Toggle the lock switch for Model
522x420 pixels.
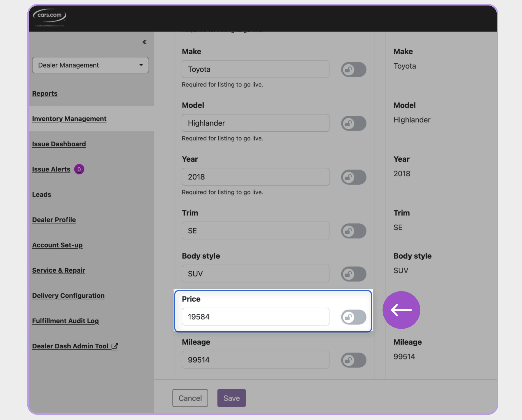pyautogui.click(x=354, y=123)
